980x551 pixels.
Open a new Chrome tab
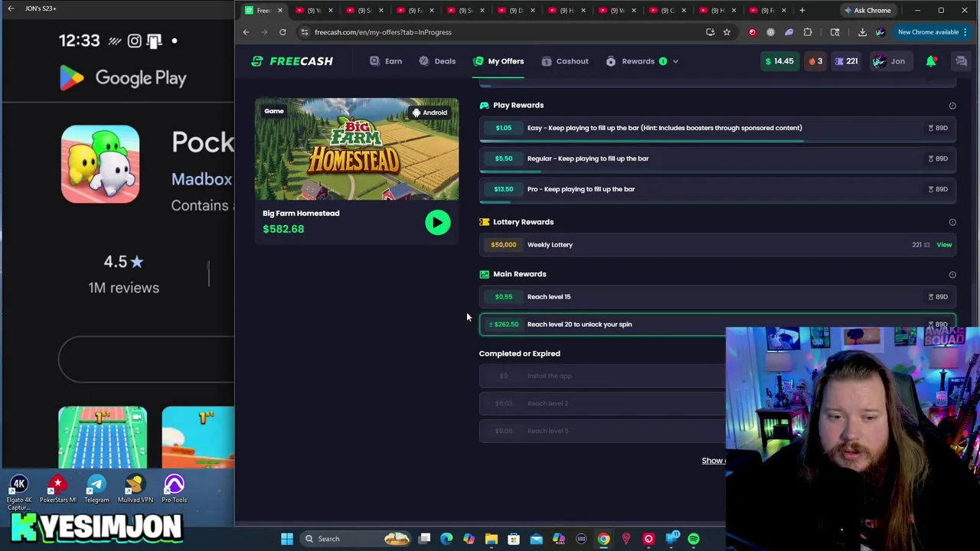click(x=802, y=10)
